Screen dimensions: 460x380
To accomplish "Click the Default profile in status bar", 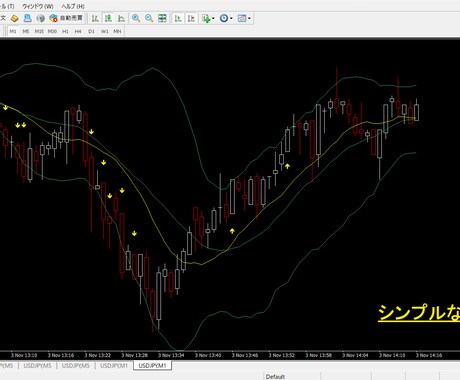I will click(x=275, y=377).
